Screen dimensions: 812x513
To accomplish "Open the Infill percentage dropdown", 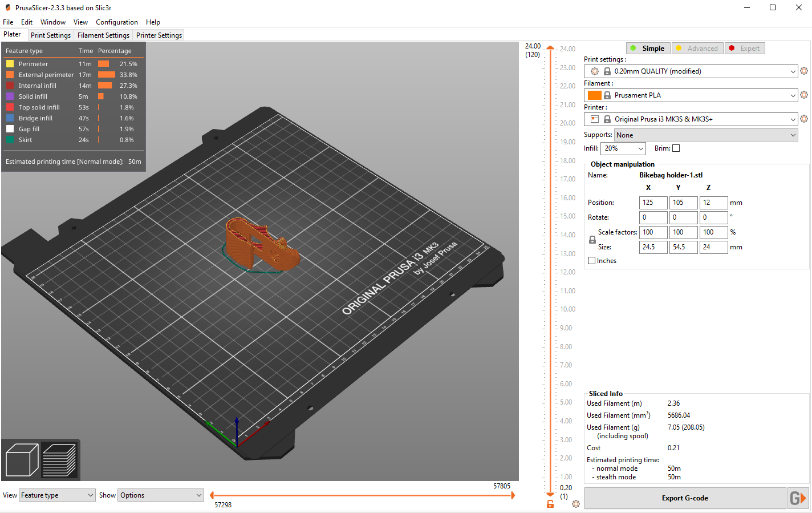I will tap(623, 148).
